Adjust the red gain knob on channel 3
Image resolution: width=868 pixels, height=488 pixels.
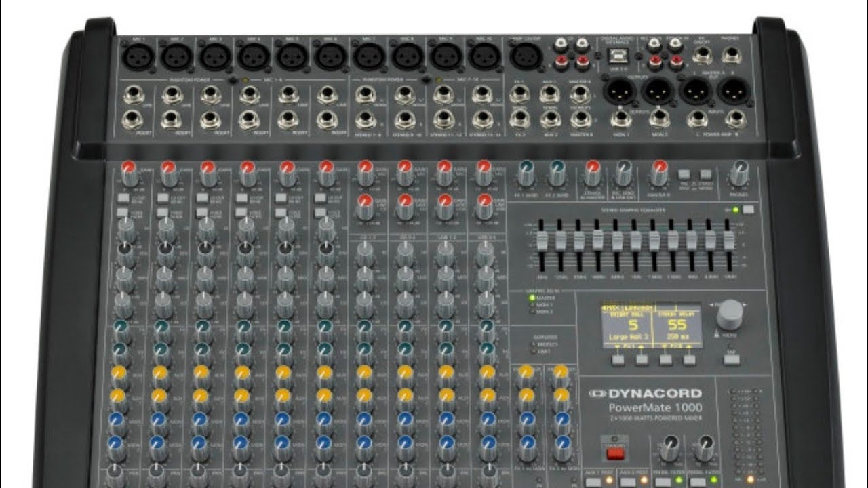208,172
